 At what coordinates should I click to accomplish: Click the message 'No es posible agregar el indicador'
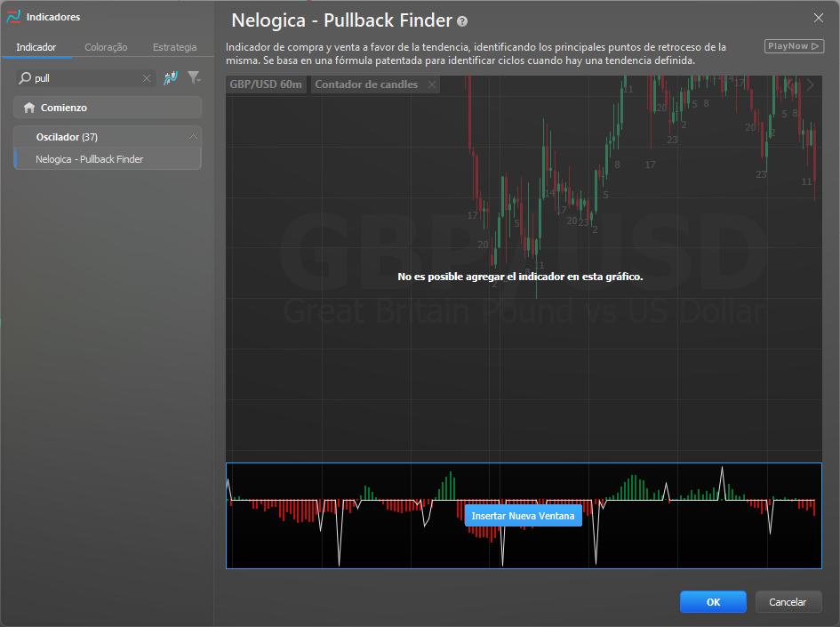coord(520,277)
